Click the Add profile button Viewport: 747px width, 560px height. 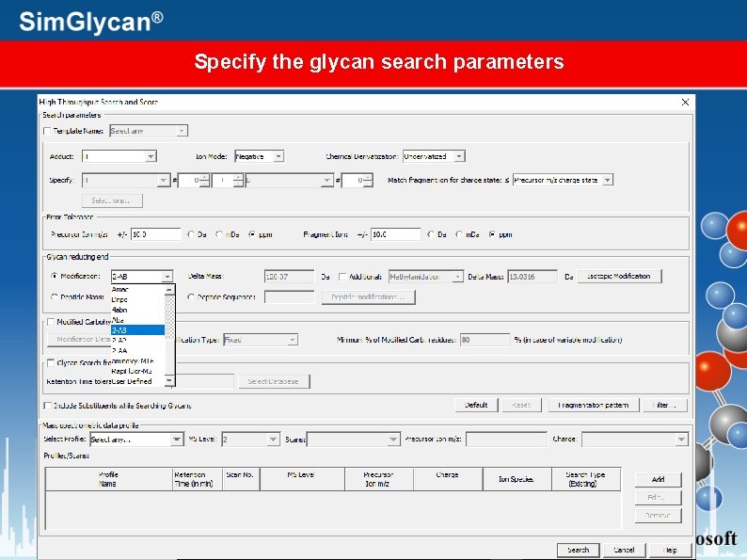pos(658,479)
